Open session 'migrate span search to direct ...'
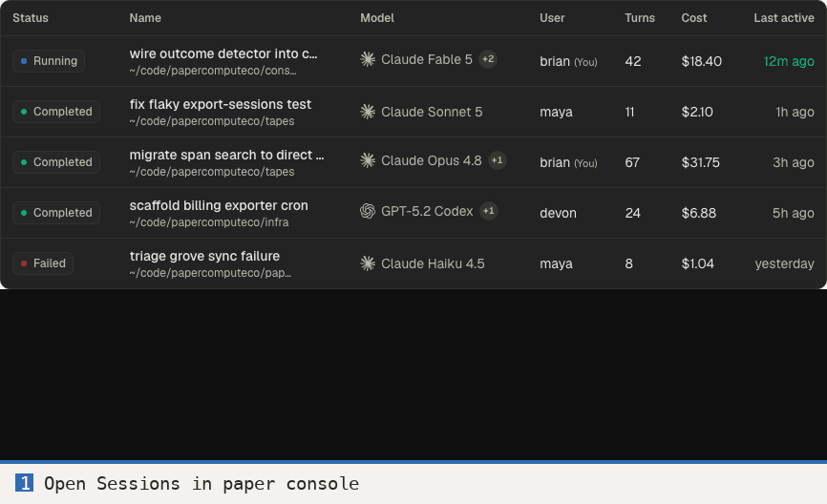827x504 pixels. (x=226, y=155)
